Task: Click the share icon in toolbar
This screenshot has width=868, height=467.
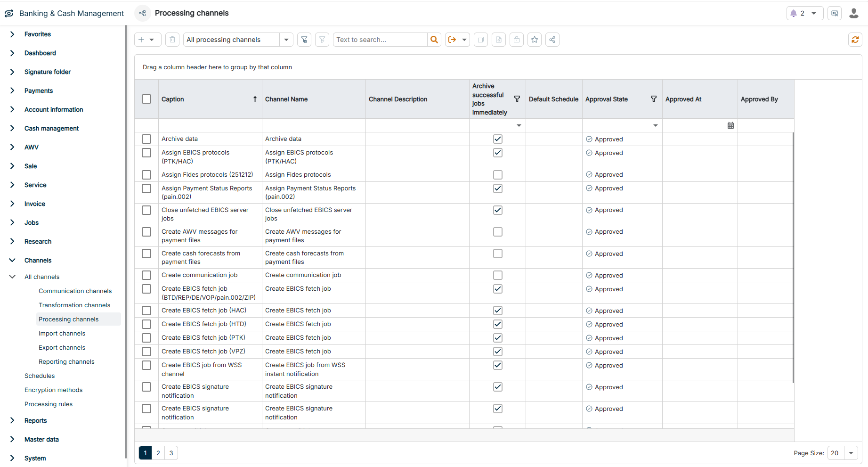Action: 552,40
